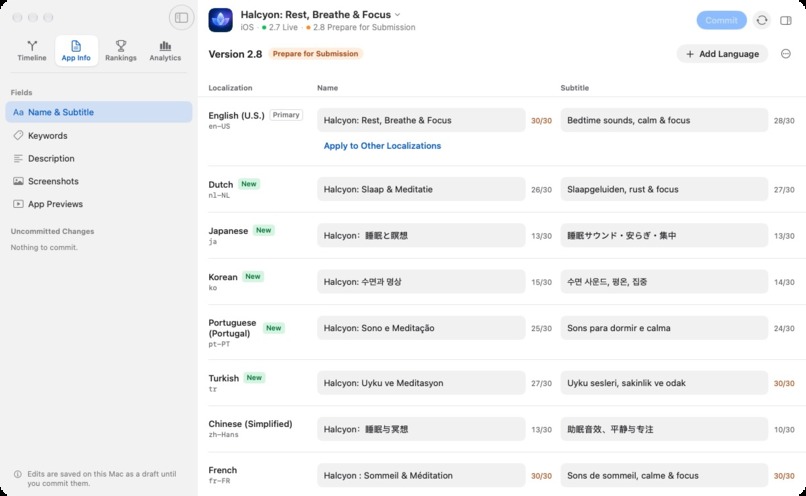The height and width of the screenshot is (496, 806).
Task: Click the Screenshots image icon
Action: [x=18, y=181]
